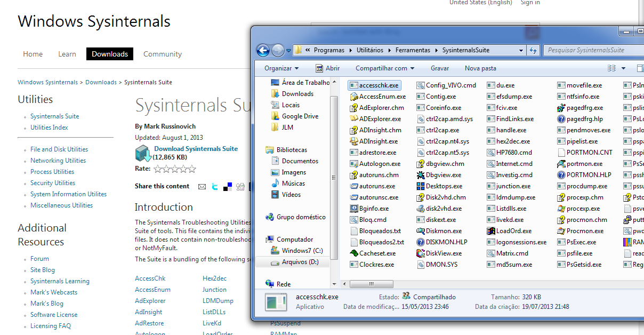Click the Explorer forward navigation button

click(278, 51)
